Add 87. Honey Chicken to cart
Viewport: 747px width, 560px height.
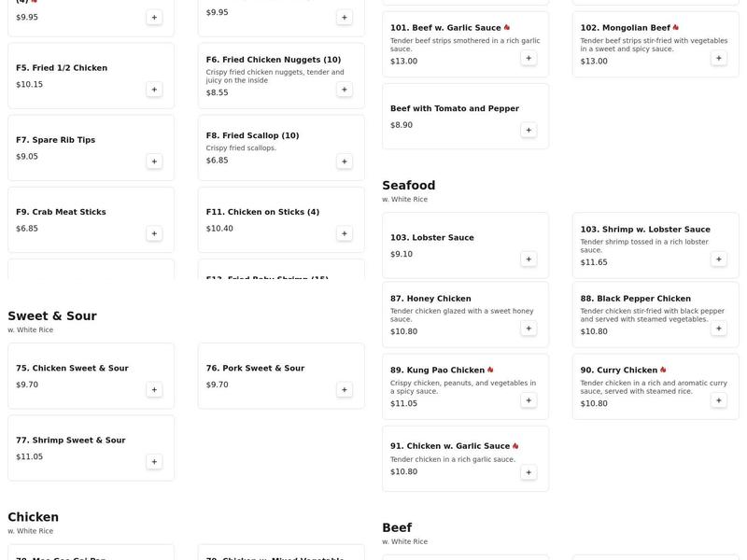529,329
